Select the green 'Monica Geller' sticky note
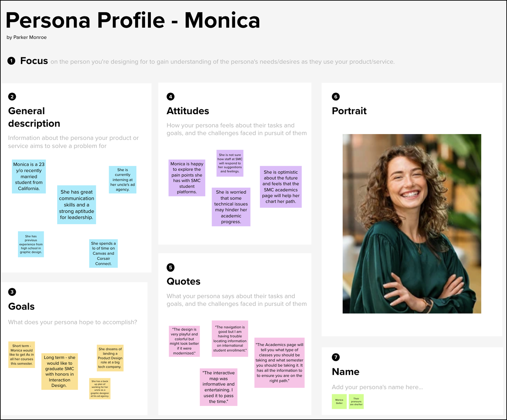Screen dimensions: 507x420 (x=339, y=401)
